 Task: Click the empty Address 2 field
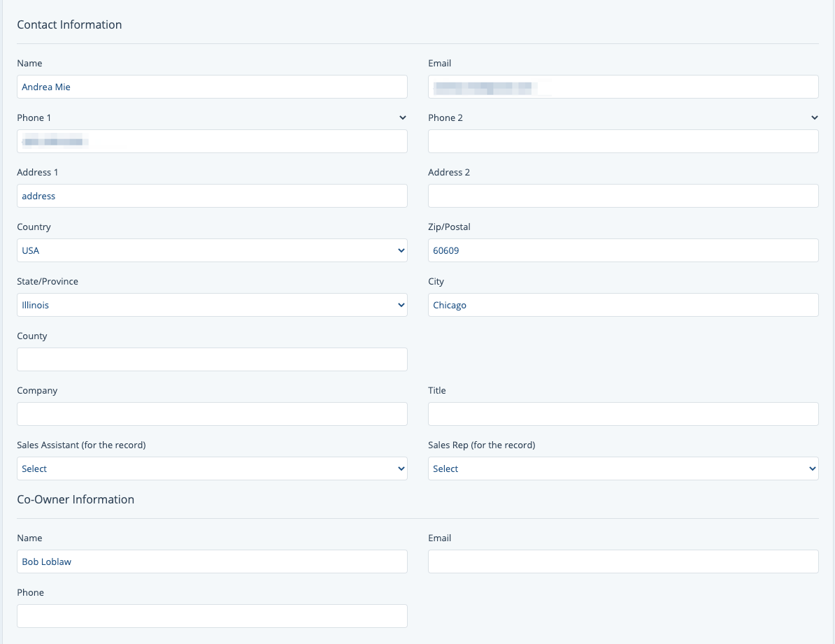coord(622,196)
